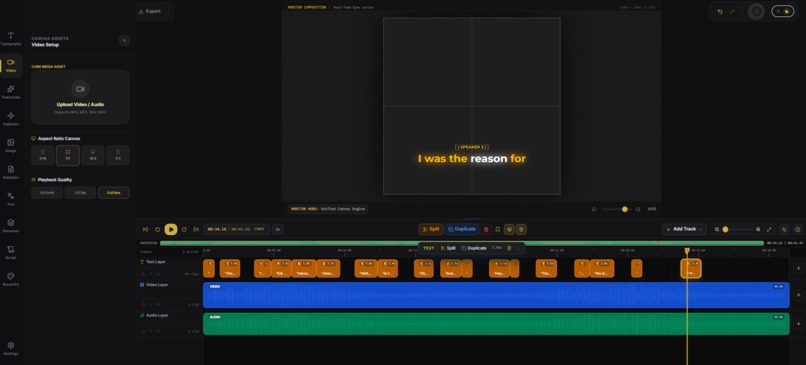Select 1:1 aspect ratio canvas
This screenshot has height=365, width=806.
click(x=68, y=155)
